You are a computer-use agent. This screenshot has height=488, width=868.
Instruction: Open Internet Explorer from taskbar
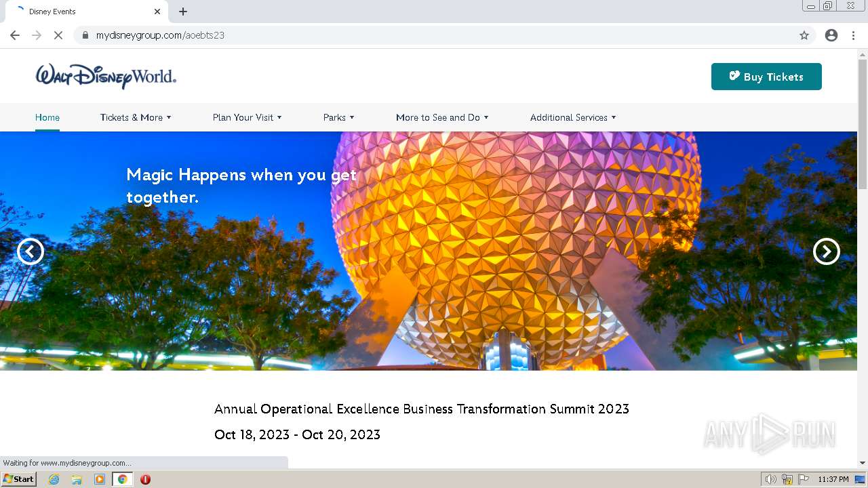[54, 479]
